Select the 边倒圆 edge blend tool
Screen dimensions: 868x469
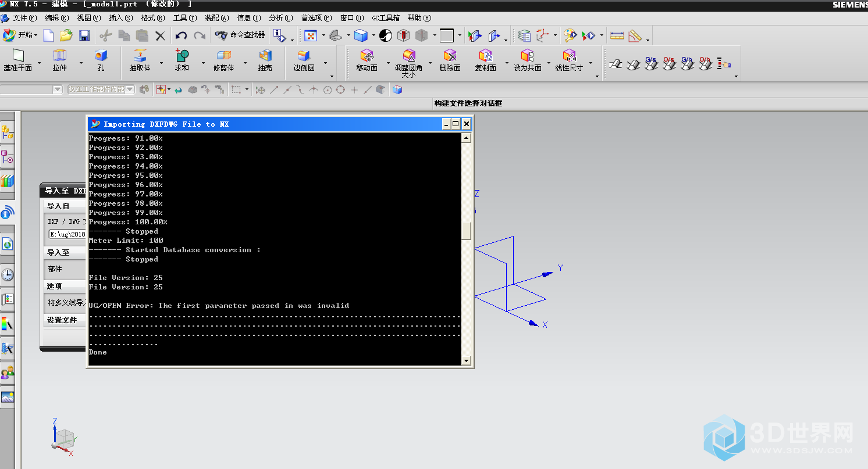304,60
